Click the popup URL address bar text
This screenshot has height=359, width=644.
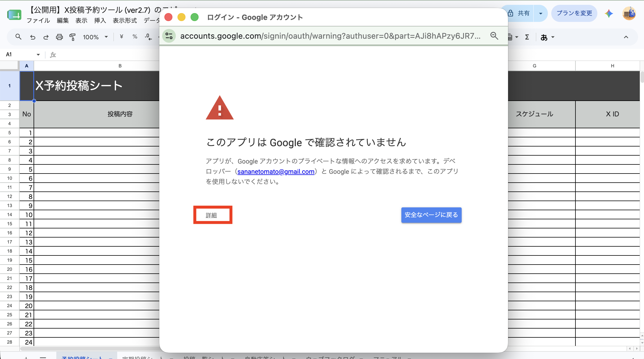tap(330, 36)
